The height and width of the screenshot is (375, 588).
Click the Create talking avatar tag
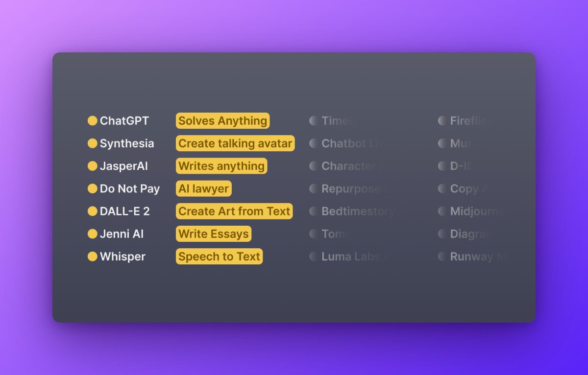[236, 143]
